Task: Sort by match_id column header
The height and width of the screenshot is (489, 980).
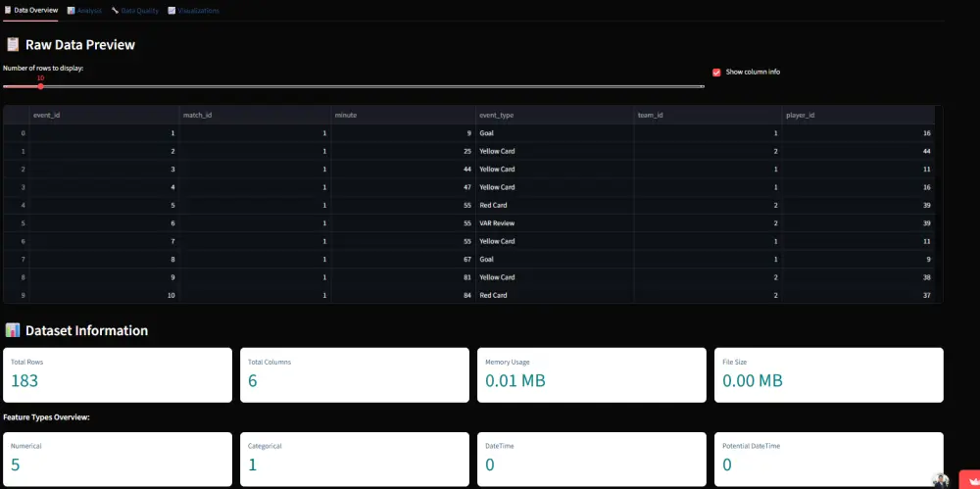Action: pos(255,115)
